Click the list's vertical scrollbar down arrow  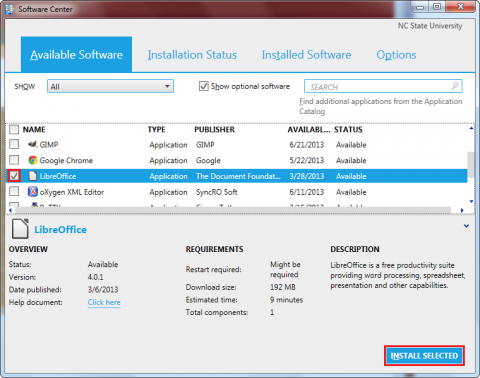[x=471, y=201]
